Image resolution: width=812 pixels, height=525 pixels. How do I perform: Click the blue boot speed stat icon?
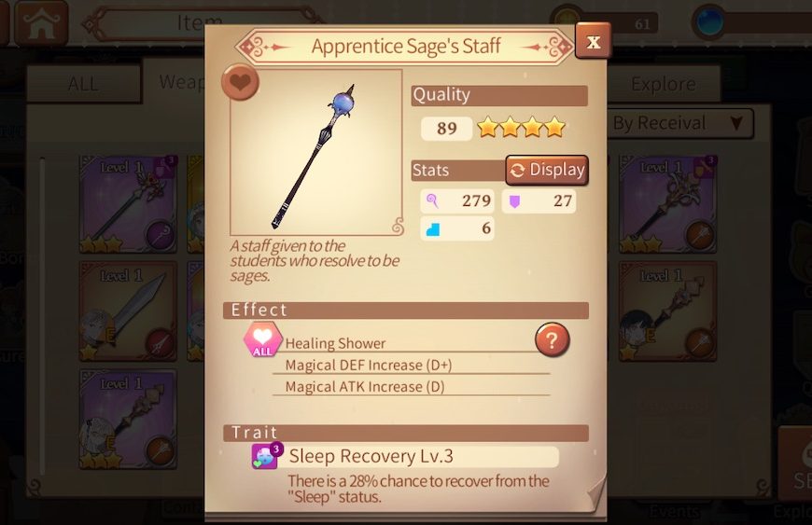point(433,228)
